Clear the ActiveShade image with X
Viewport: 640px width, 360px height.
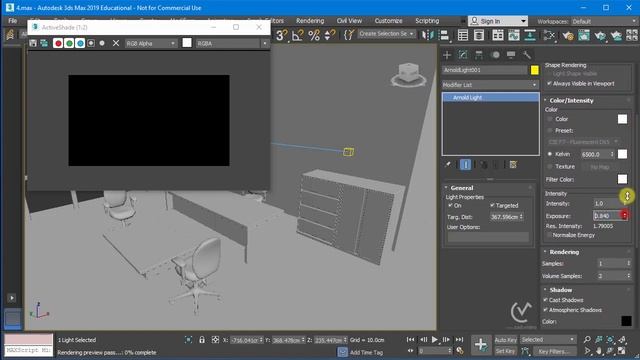(x=116, y=43)
